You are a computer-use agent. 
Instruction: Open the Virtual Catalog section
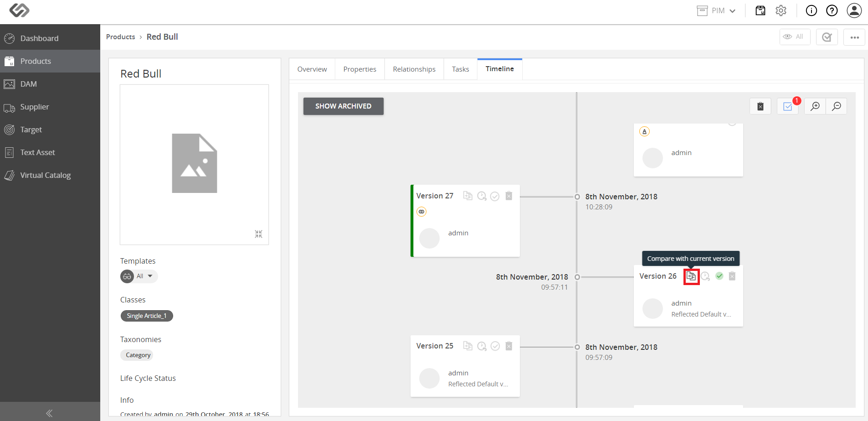click(x=50, y=175)
